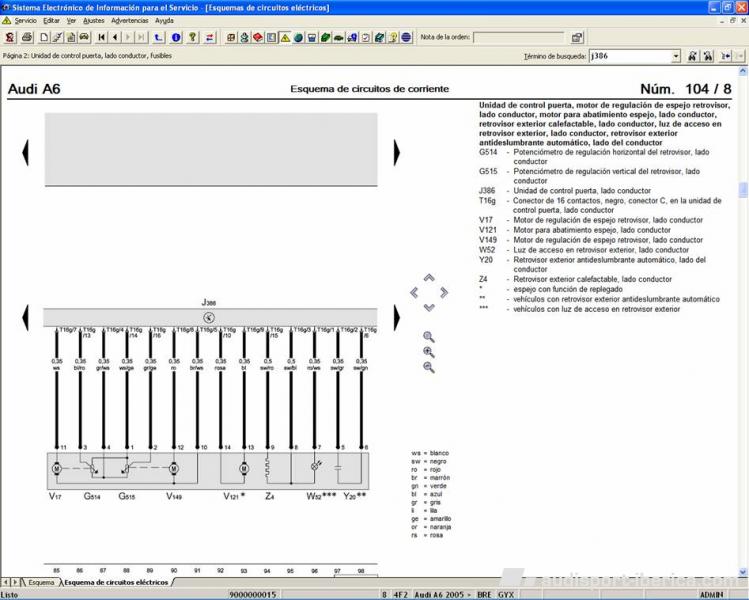
Task: Pan the diagram right with the right arrow
Action: tap(444, 292)
